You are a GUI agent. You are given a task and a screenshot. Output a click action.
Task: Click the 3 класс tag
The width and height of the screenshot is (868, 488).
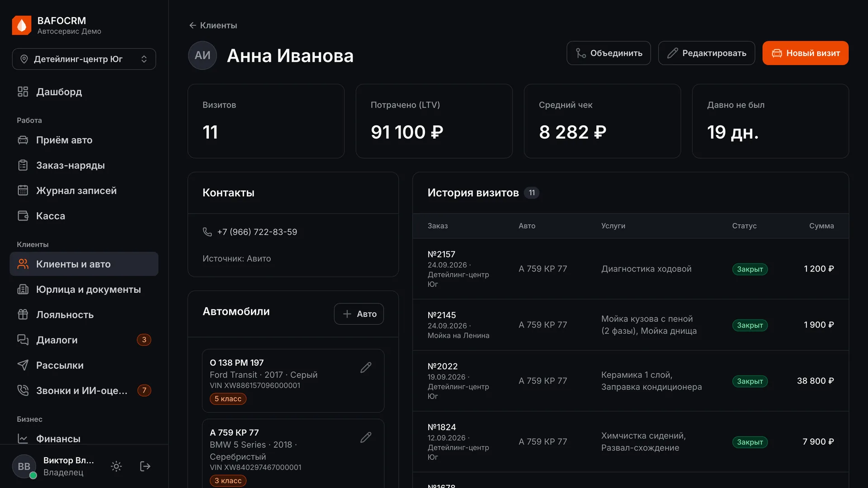(228, 481)
